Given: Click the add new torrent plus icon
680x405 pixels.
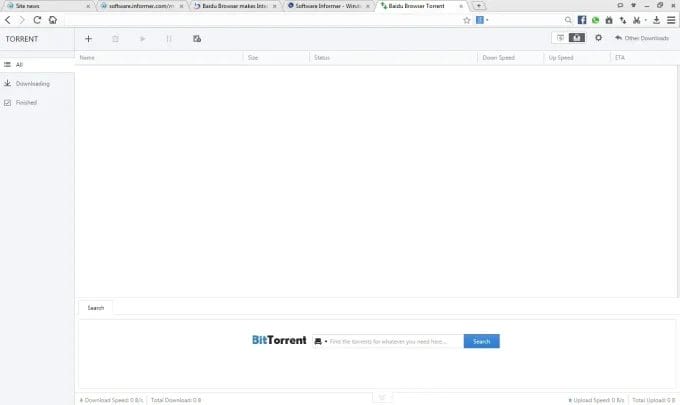Looking at the screenshot, I should [88, 39].
